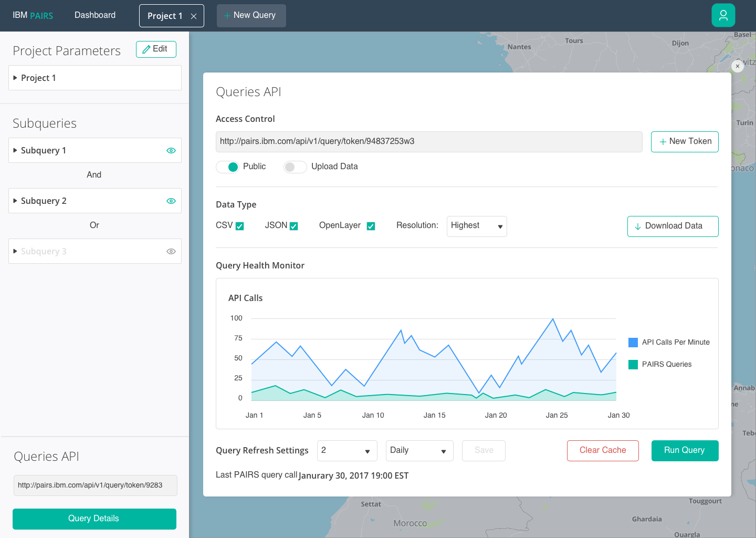Click the download arrow on Download Data
This screenshot has height=538, width=756.
tap(638, 226)
